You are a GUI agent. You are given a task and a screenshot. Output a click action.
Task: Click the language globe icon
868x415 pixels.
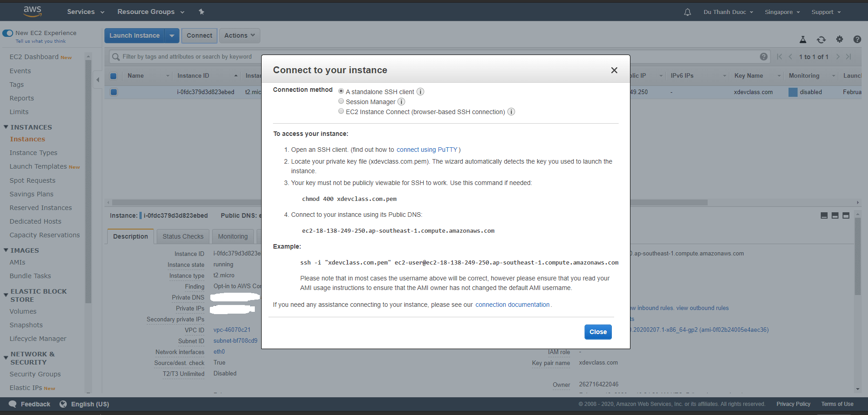(63, 404)
